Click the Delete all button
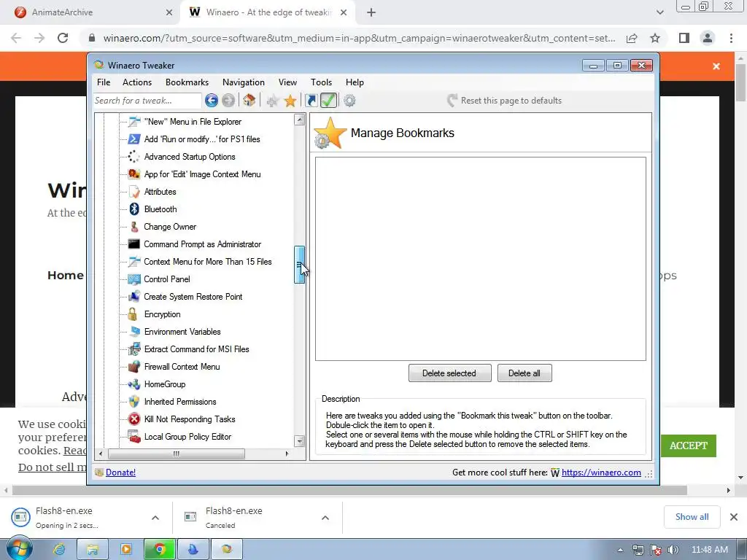 click(525, 373)
